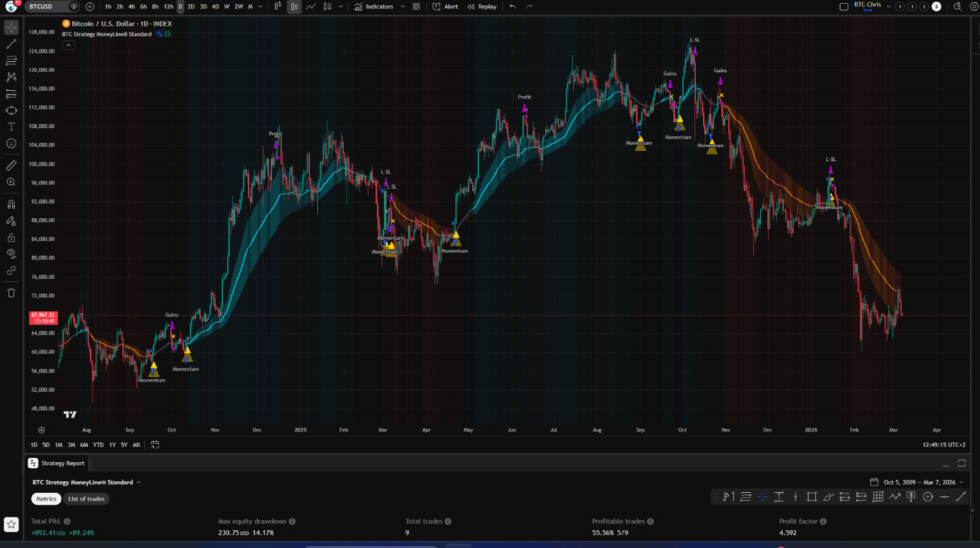Select the 12h interval
Image resolution: width=980 pixels, height=548 pixels.
coord(168,7)
